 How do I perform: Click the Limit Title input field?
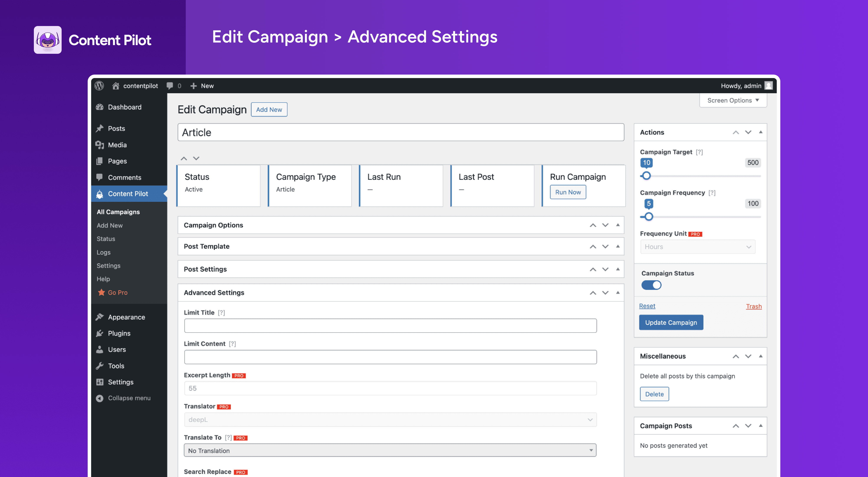[x=390, y=326]
